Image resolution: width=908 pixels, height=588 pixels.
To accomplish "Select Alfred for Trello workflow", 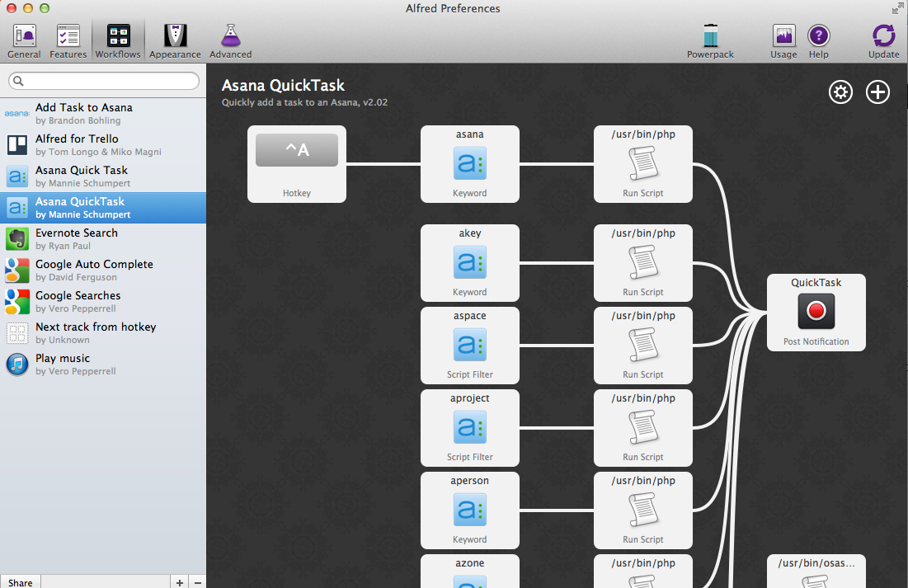I will coord(103,145).
